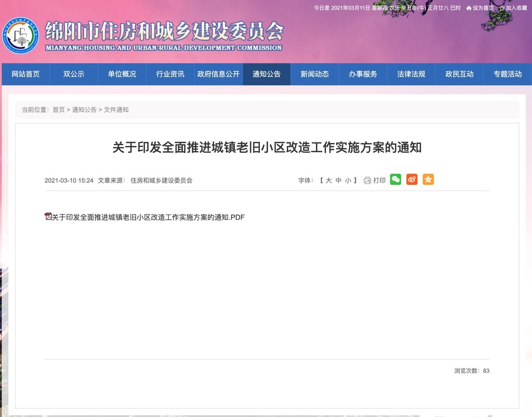Click the PDF file icon
This screenshot has width=532, height=417.
coord(48,217)
